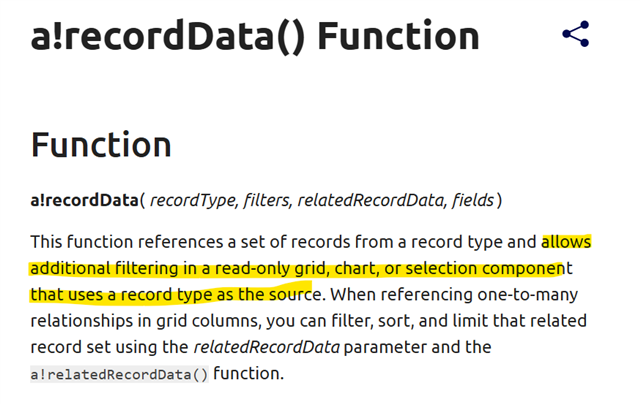The width and height of the screenshot is (640, 404).
Task: Click the "a!recordData() Function" page title
Action: [255, 36]
